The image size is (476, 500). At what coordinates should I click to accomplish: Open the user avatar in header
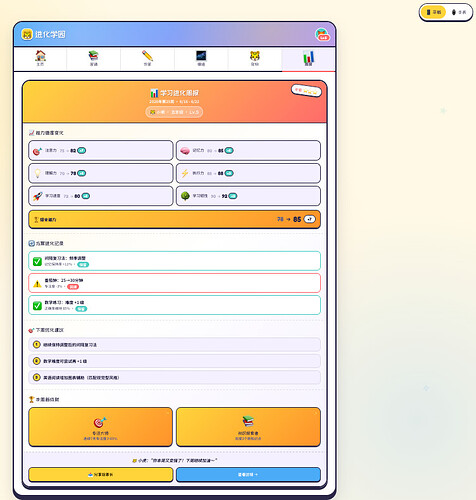pos(322,35)
